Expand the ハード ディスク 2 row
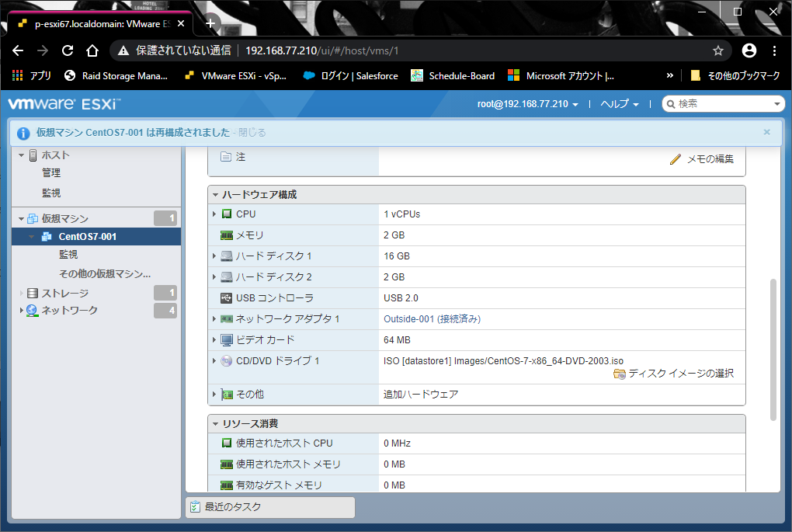Image resolution: width=792 pixels, height=532 pixels. click(214, 276)
